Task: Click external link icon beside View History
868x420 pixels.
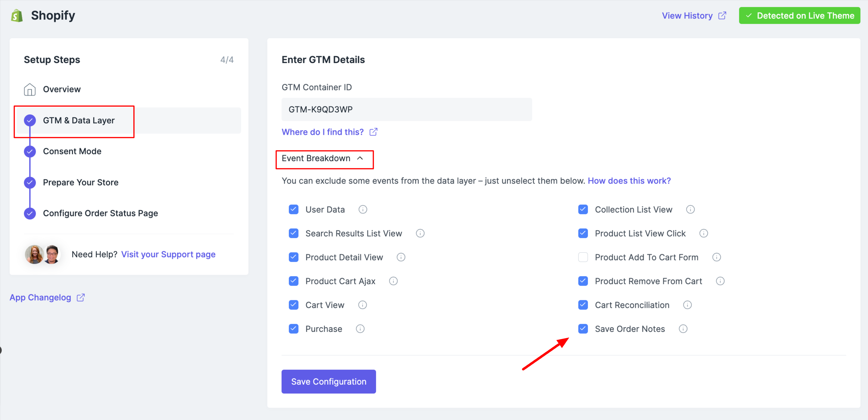Action: click(722, 16)
